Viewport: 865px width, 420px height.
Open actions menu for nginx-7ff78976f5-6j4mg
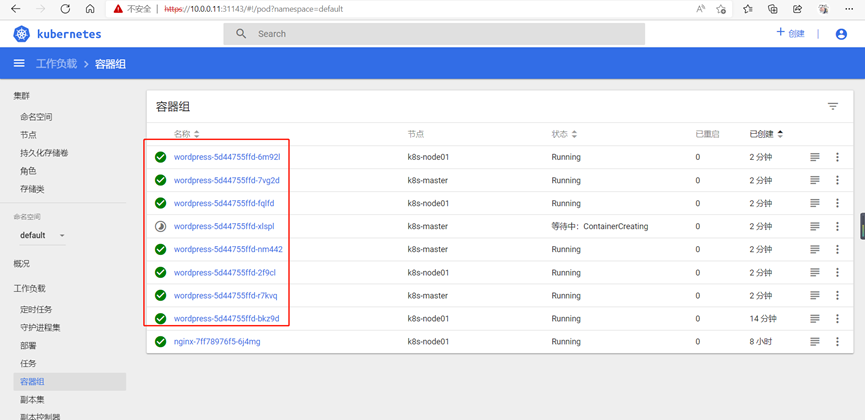coord(837,342)
